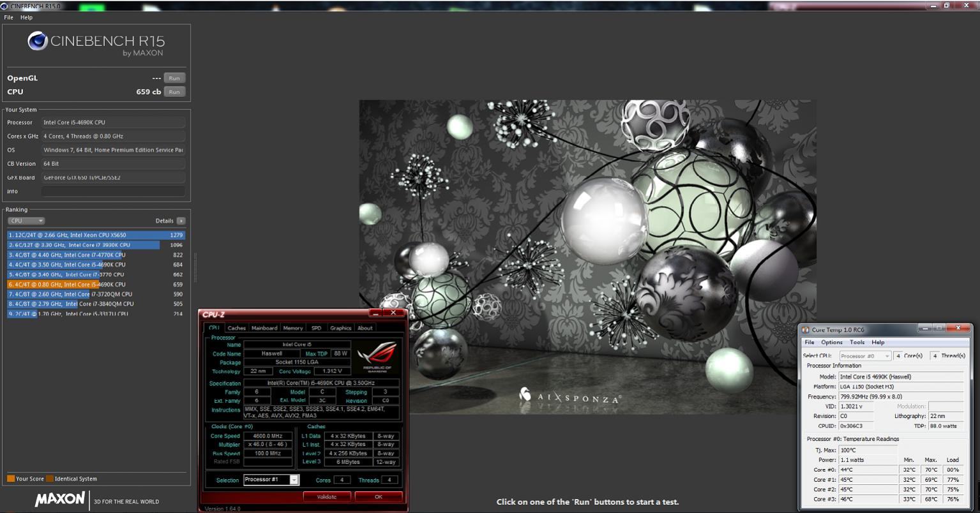Viewport: 980px width, 513px height.
Task: Open Core Temp Select CPU dropdown
Action: click(x=865, y=356)
